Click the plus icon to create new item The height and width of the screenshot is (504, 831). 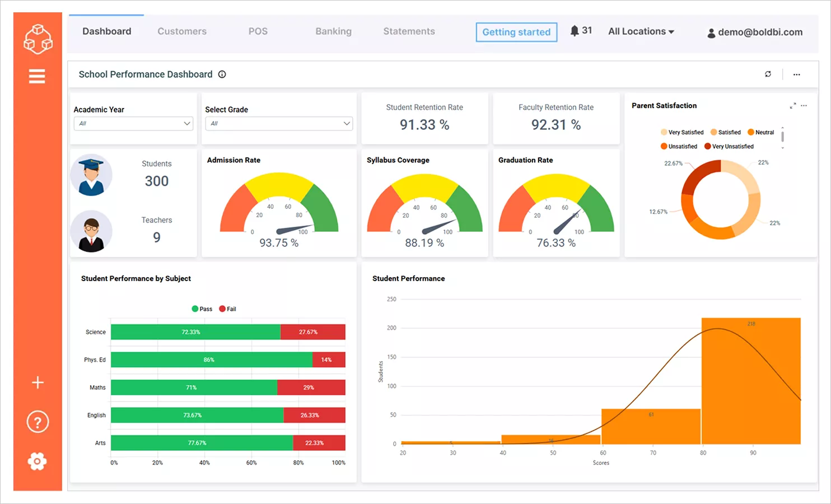[37, 382]
